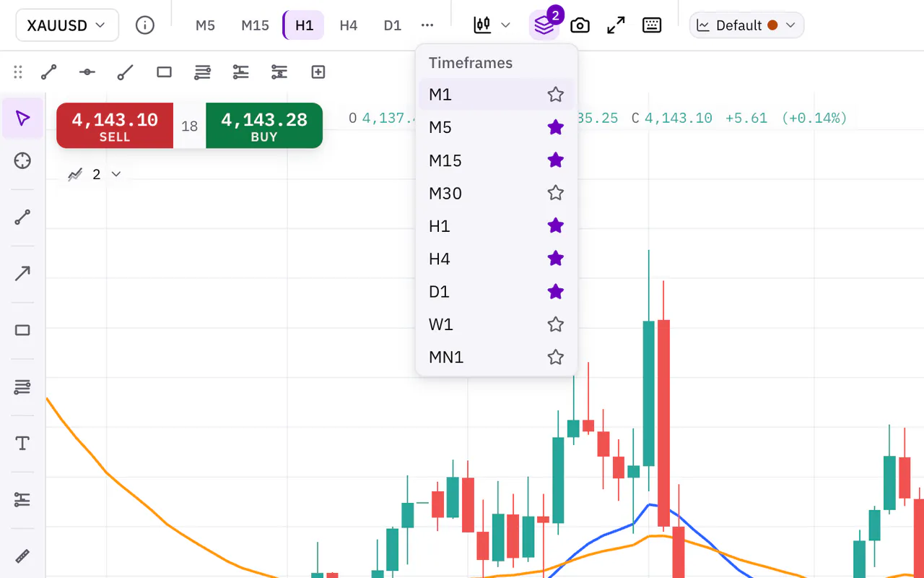Choose M30 from the Timeframes menu
The image size is (924, 578).
tap(497, 193)
